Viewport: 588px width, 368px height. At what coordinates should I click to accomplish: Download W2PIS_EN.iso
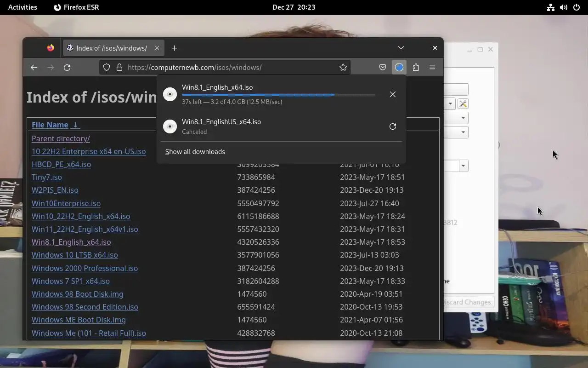tap(55, 190)
